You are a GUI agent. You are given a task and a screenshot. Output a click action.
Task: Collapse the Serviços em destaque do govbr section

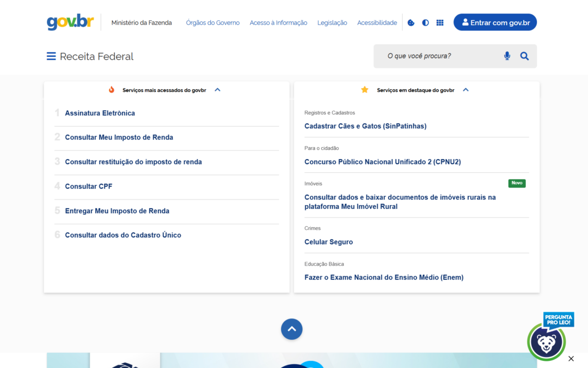pos(465,89)
